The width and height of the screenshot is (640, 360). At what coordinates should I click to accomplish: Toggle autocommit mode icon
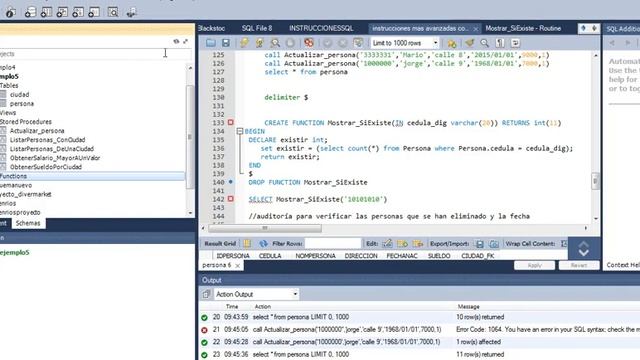coord(358,43)
